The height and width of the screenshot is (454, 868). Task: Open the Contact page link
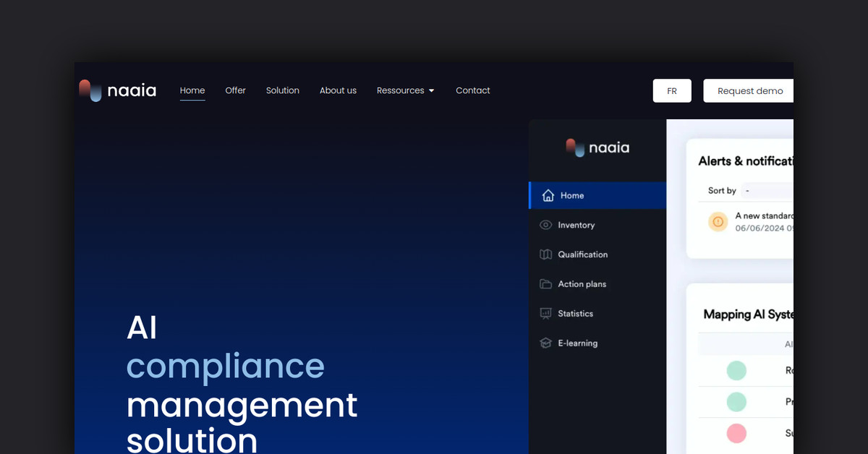coord(472,90)
